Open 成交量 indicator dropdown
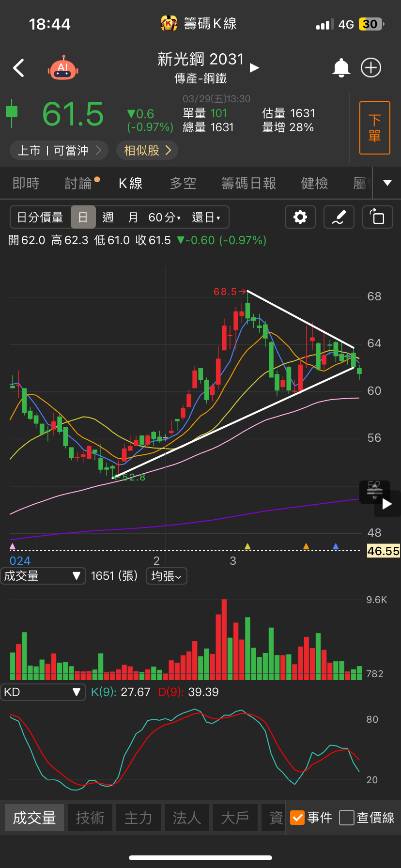 (x=43, y=576)
